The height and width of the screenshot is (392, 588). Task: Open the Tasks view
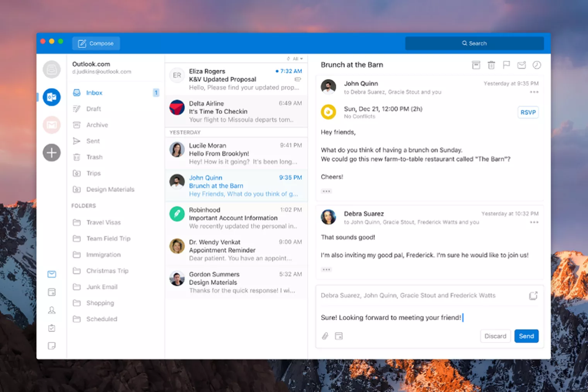click(x=51, y=328)
